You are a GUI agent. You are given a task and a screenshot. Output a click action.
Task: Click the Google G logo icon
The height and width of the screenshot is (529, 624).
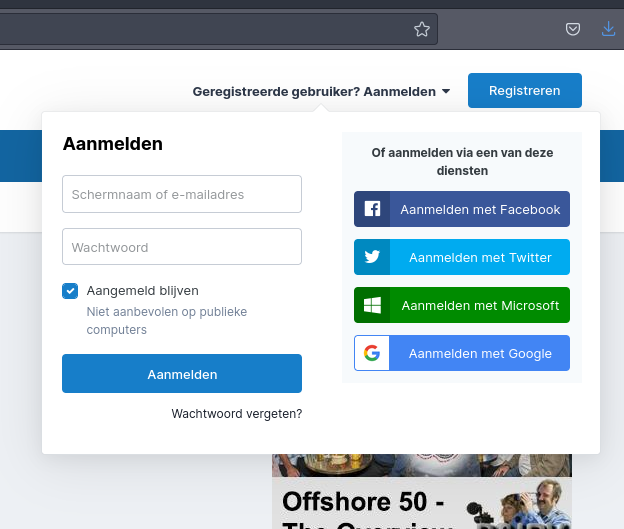[372, 353]
